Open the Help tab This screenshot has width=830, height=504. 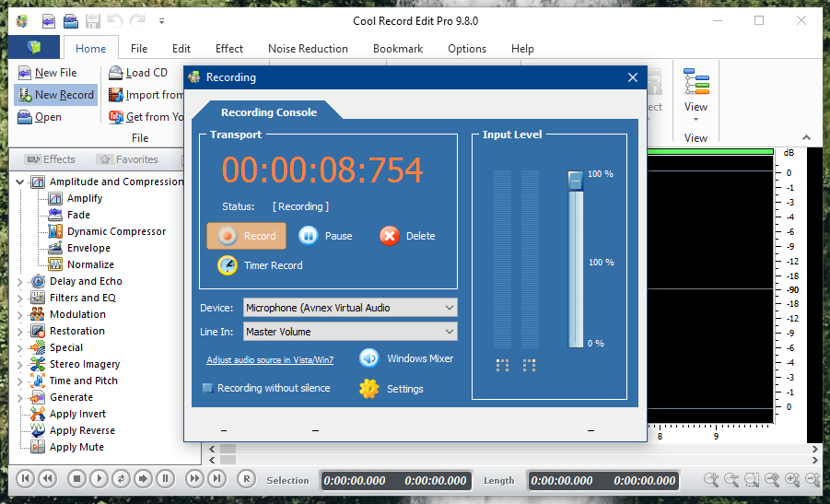(522, 49)
